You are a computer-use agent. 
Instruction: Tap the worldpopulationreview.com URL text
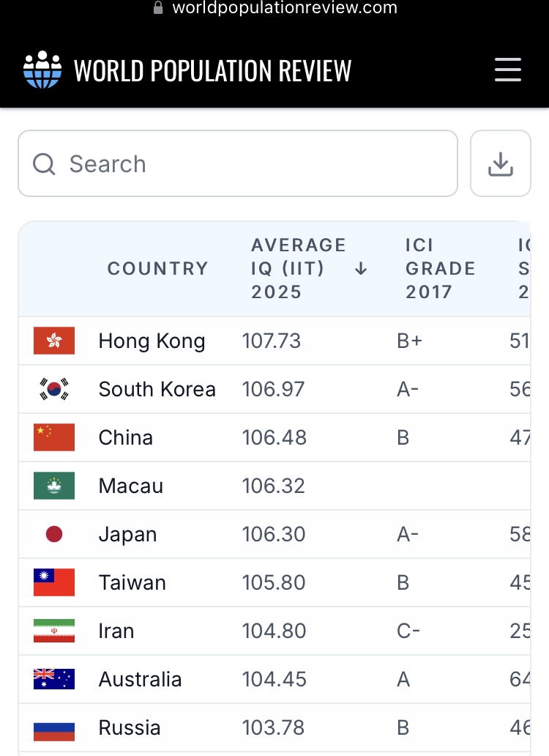[285, 8]
